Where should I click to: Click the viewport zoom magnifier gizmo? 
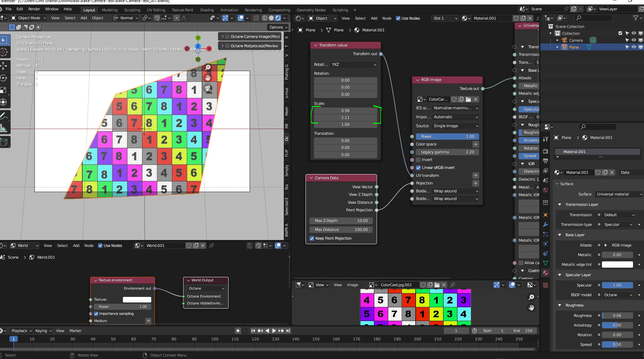pos(208,68)
